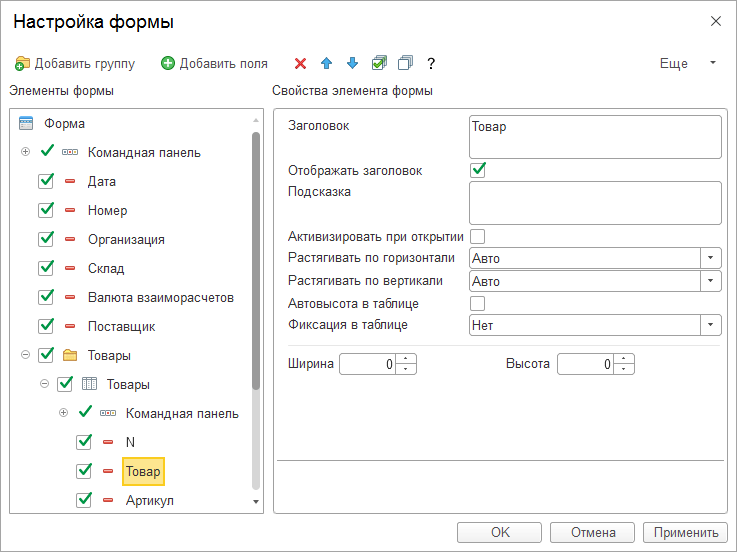This screenshot has width=737, height=552.
Task: Uncheck visibility of the Номер field
Action: pyautogui.click(x=46, y=210)
